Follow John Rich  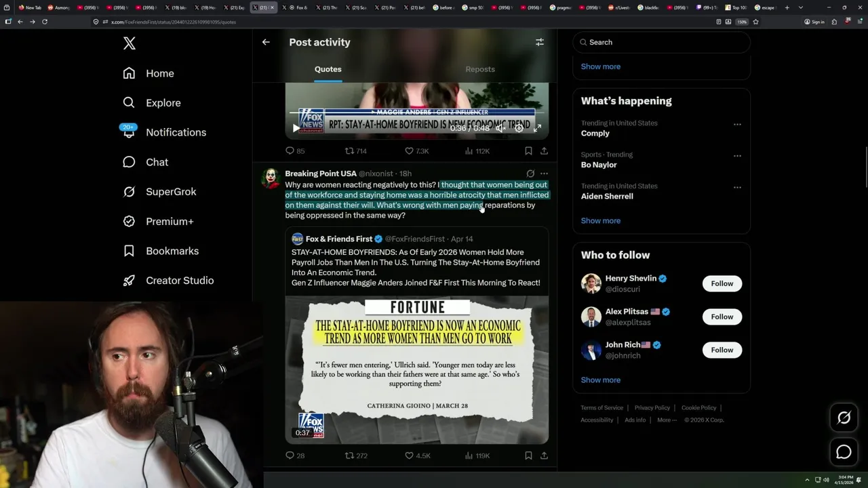point(722,350)
